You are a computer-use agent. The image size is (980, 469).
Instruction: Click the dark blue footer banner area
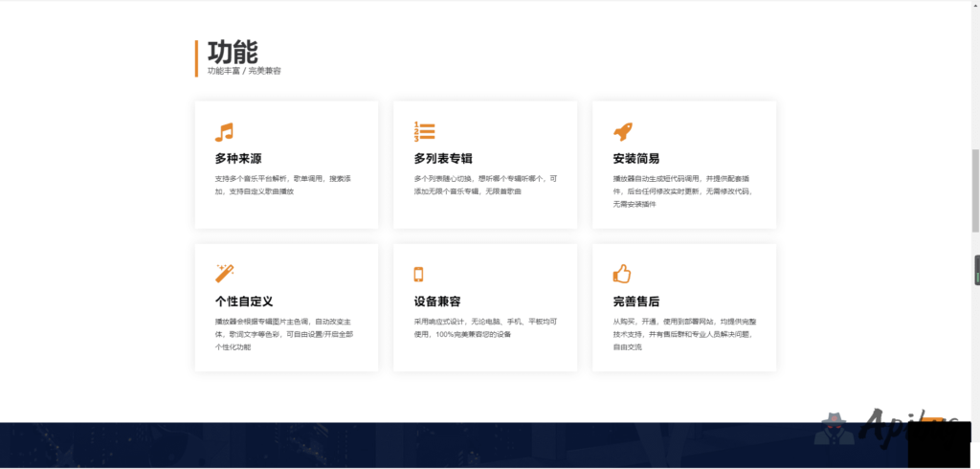coord(383,445)
